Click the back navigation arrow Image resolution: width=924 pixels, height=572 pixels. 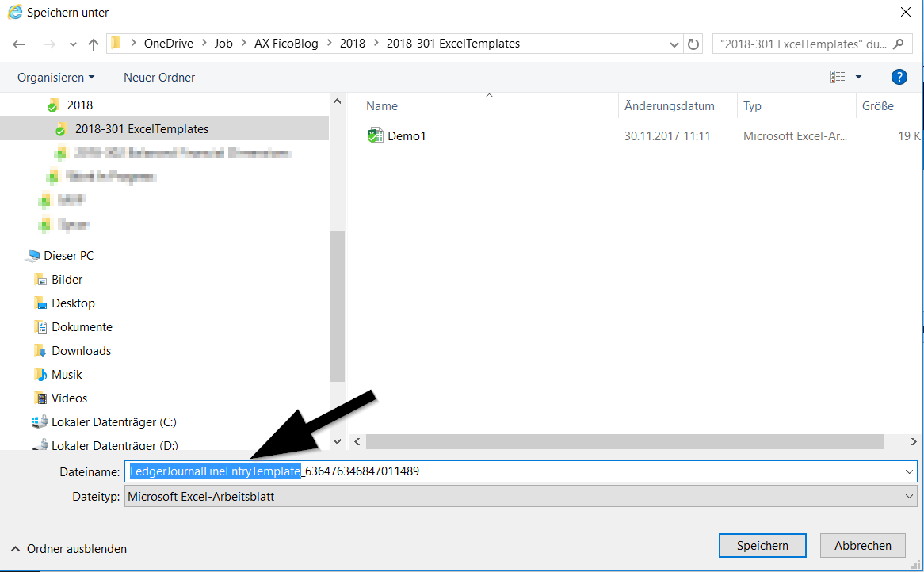point(19,44)
